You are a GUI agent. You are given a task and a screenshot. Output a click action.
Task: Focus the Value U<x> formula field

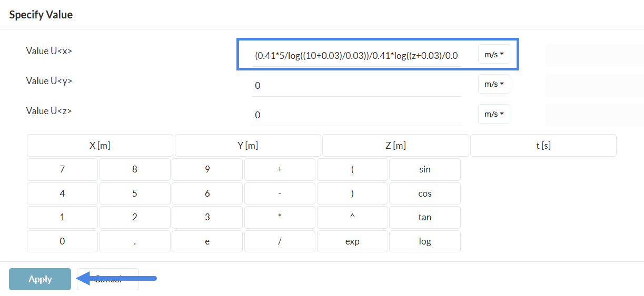pos(356,55)
